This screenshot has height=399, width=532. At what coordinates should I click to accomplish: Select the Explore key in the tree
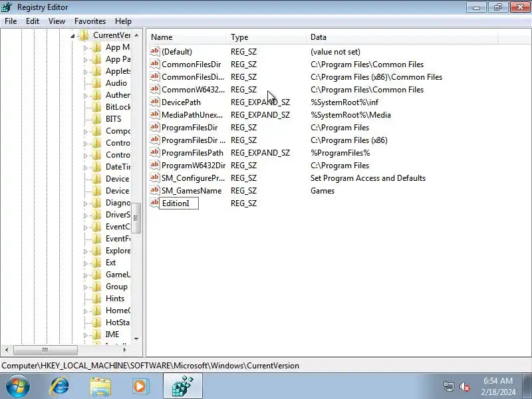118,251
